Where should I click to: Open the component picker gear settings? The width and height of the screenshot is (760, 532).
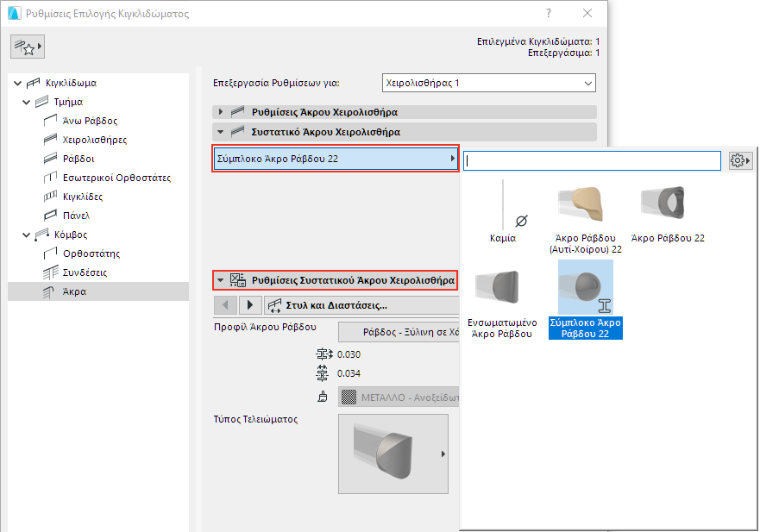click(739, 160)
